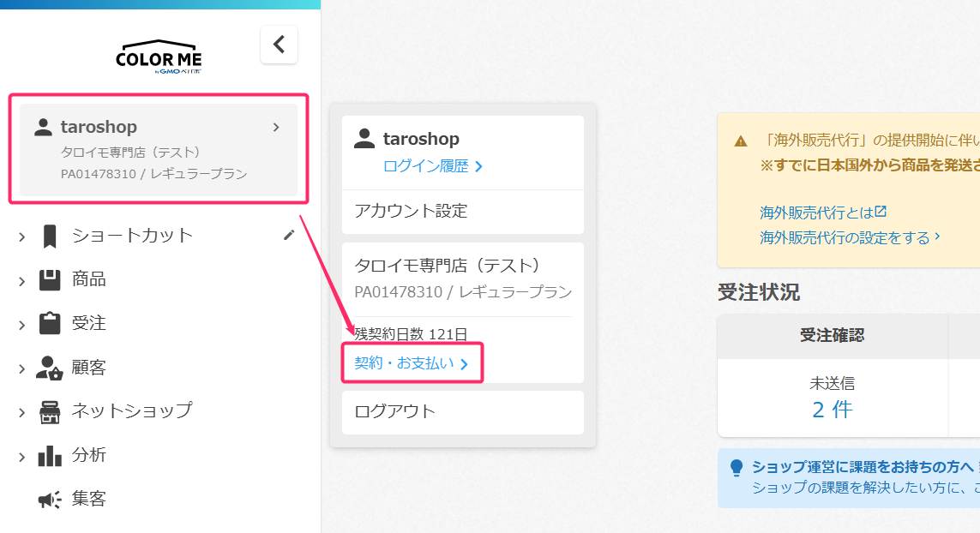Expand the 商品 menu arrow
The height and width of the screenshot is (533, 980).
click(21, 279)
